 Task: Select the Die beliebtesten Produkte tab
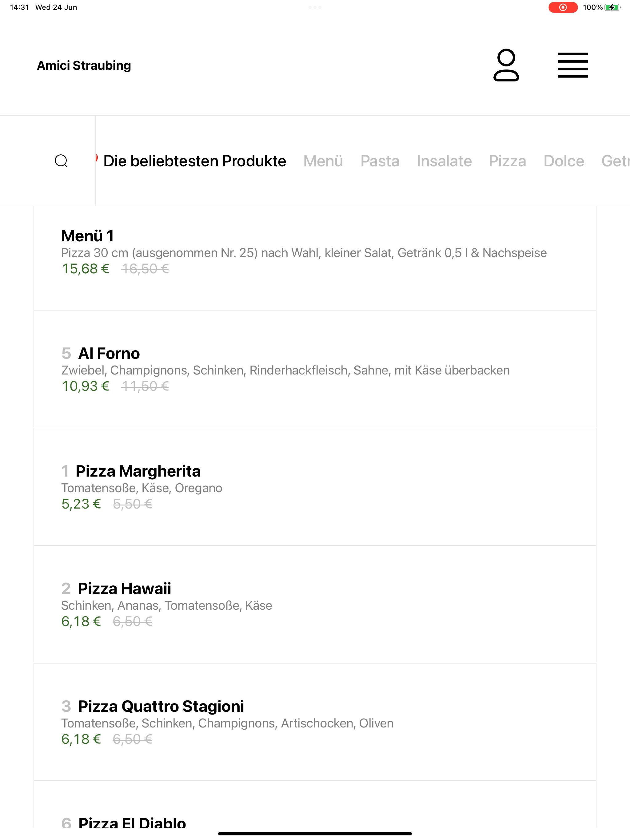point(194,161)
